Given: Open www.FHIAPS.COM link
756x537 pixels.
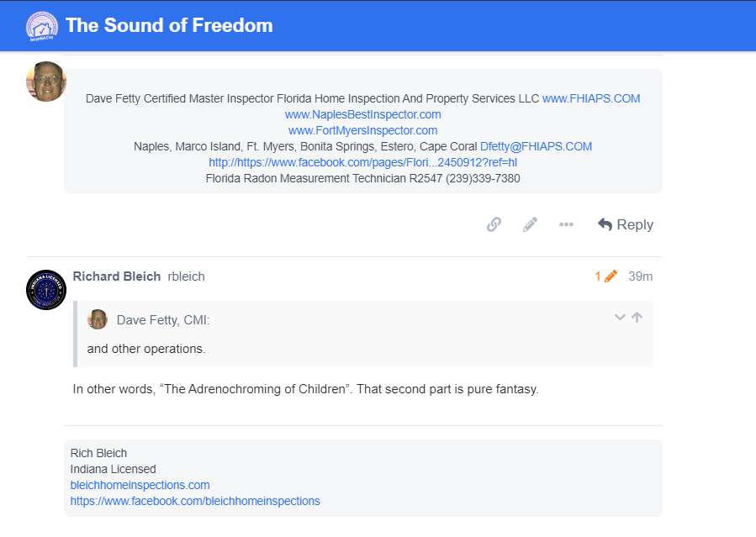Looking at the screenshot, I should click(x=591, y=98).
